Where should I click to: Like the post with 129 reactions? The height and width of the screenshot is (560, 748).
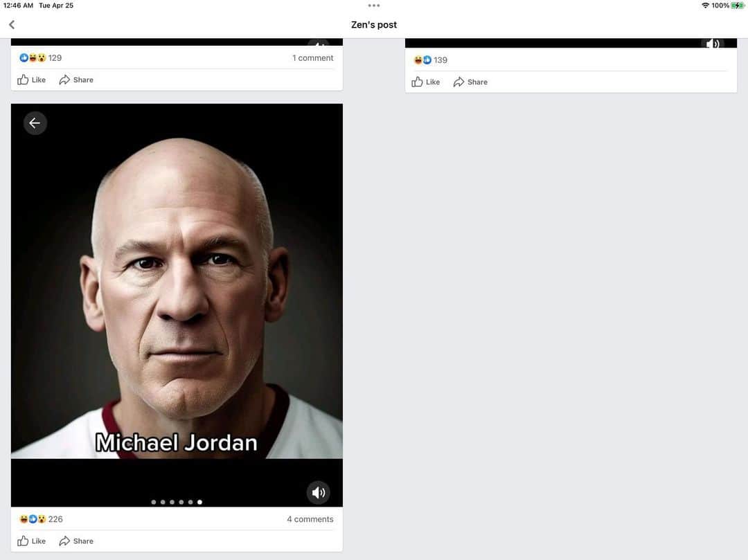point(31,80)
